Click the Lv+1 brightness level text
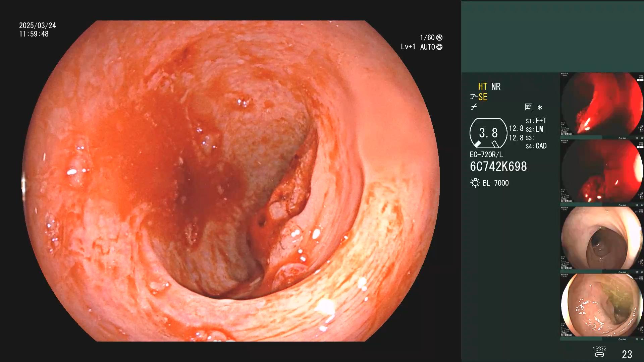 click(408, 47)
